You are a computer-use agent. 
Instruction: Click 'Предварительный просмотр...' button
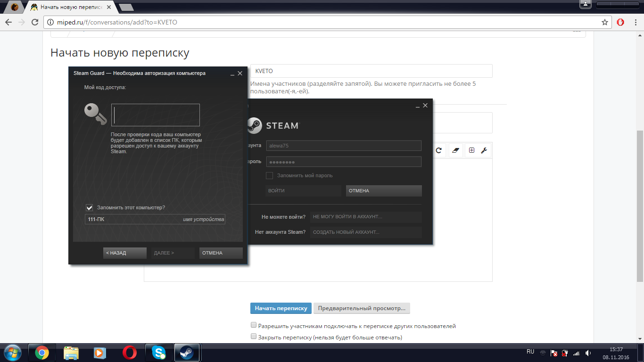(x=362, y=308)
